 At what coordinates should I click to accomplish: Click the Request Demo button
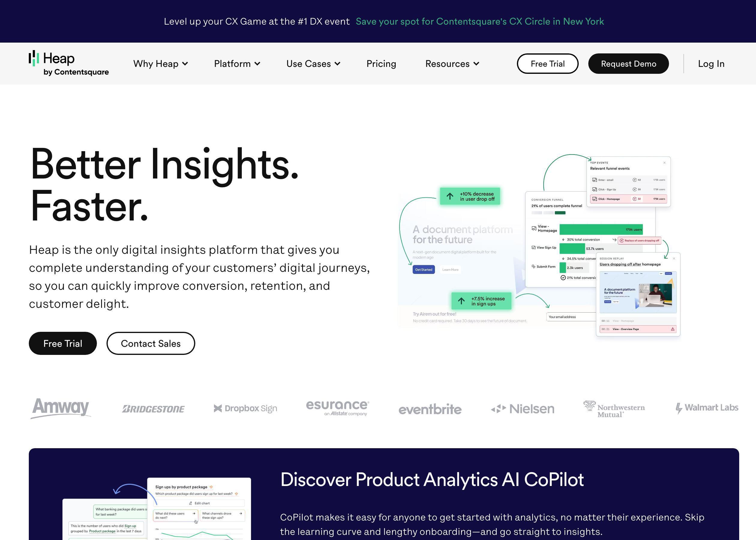628,63
